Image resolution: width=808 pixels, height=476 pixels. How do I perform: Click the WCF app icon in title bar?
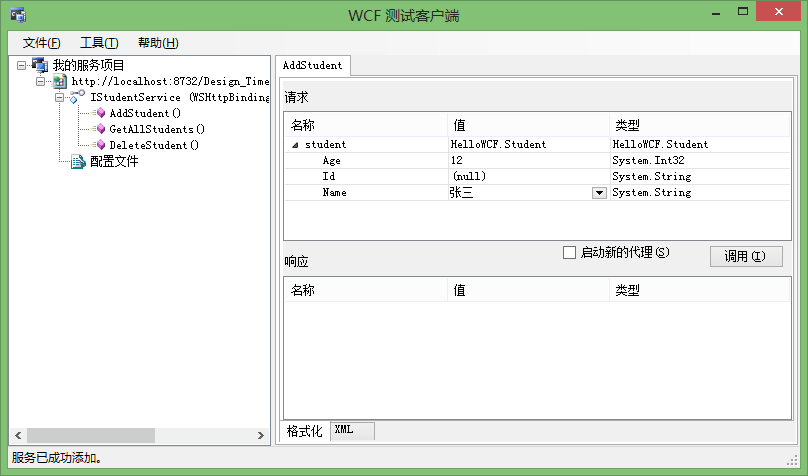coord(18,15)
